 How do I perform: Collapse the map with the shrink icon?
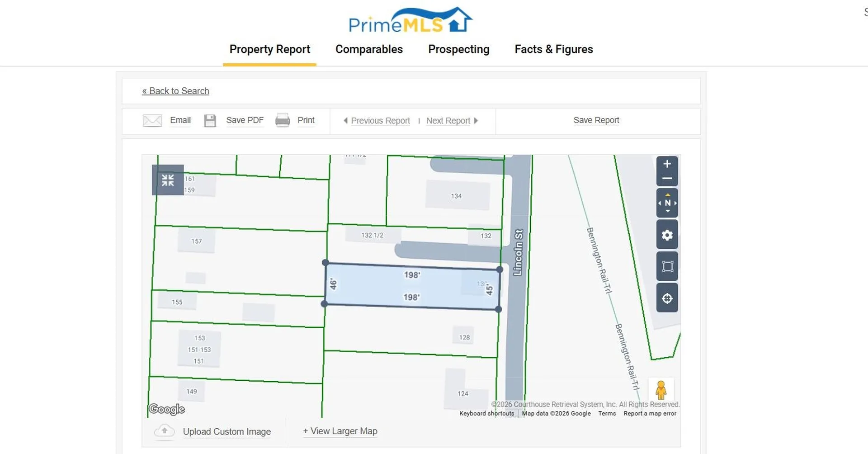point(168,180)
